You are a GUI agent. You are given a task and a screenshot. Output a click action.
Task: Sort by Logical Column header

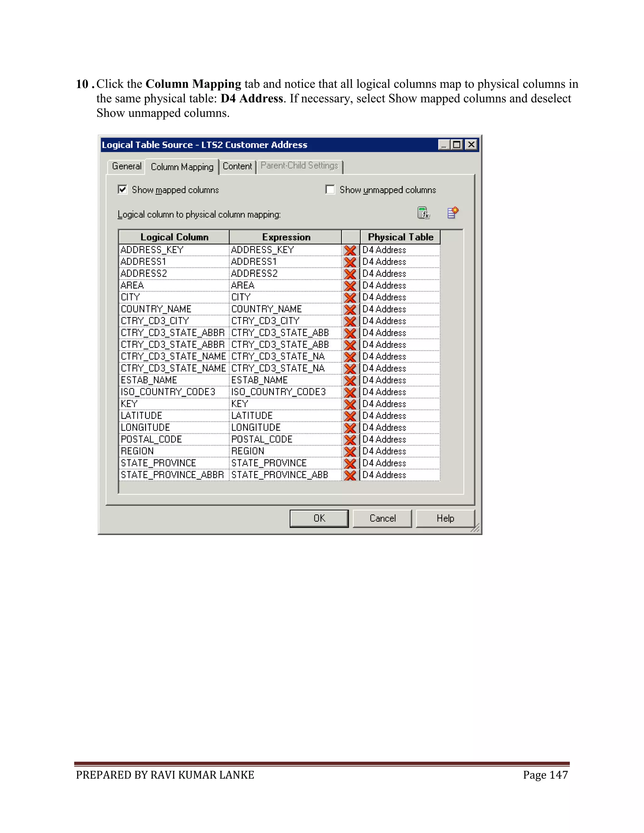click(174, 237)
